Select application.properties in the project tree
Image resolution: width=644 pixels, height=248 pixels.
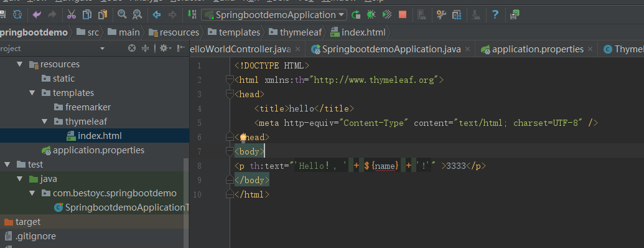click(93, 150)
